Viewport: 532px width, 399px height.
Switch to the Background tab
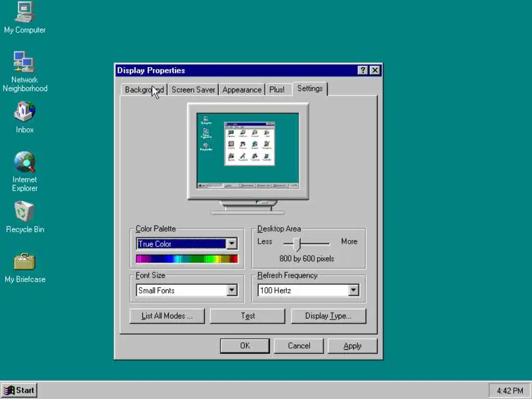144,89
